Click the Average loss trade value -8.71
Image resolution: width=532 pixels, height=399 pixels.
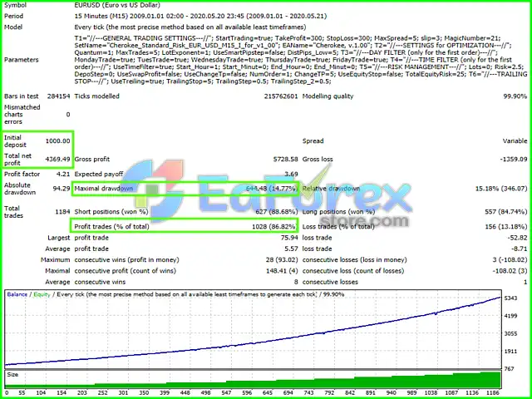(x=519, y=249)
